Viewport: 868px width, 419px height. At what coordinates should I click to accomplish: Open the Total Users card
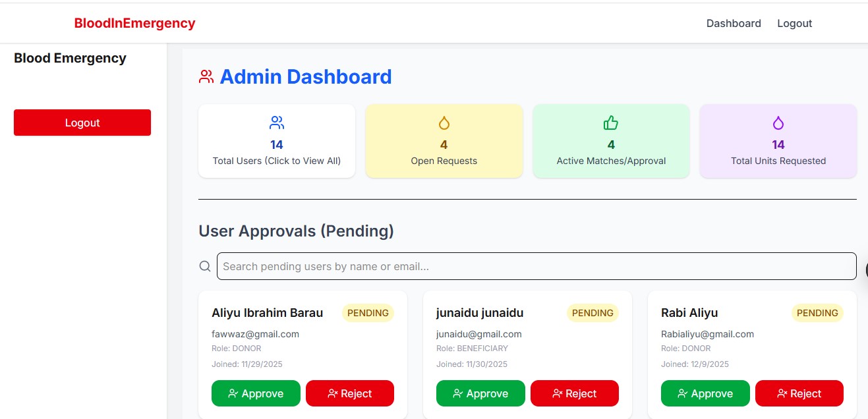click(x=277, y=141)
